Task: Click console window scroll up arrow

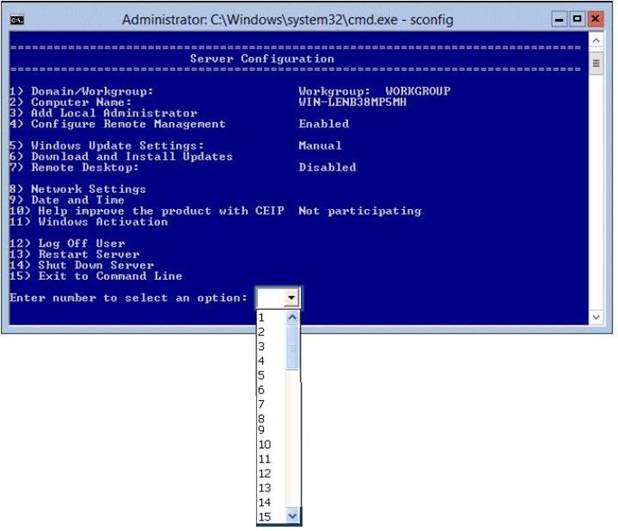Action: click(x=596, y=42)
